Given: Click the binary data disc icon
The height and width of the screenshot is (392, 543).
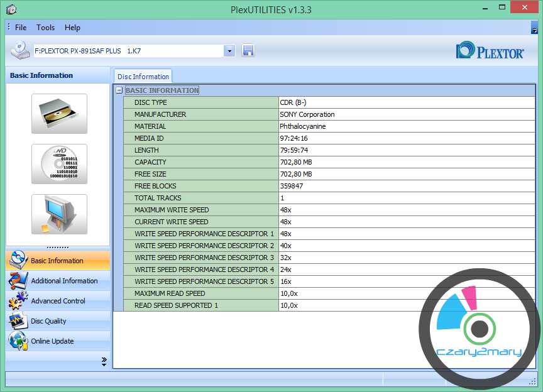Looking at the screenshot, I should point(59,164).
